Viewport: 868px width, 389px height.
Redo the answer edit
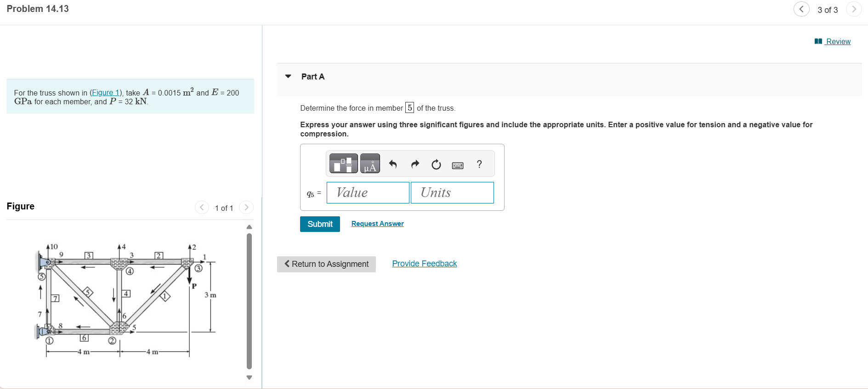pyautogui.click(x=415, y=164)
